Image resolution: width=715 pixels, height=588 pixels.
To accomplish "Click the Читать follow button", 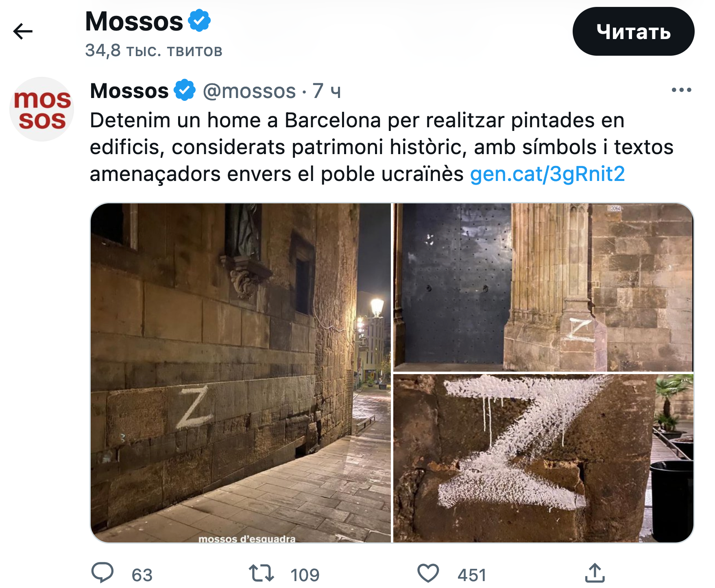I will tap(633, 31).
